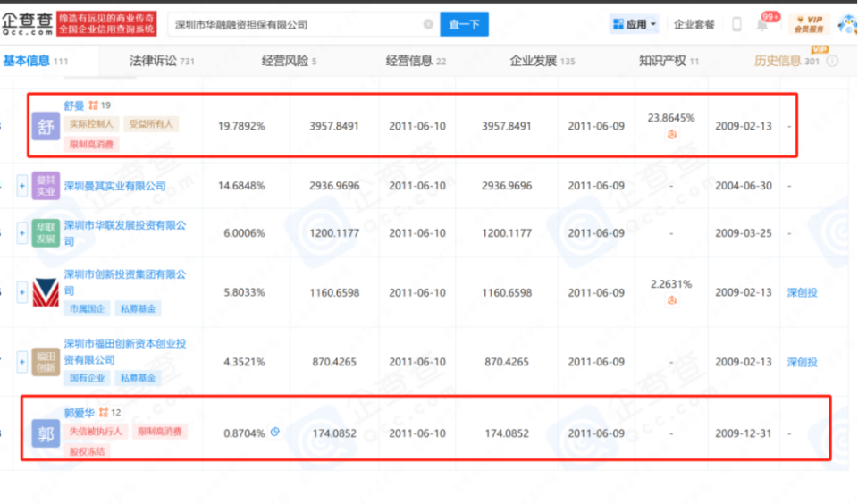Image resolution: width=858 pixels, height=504 pixels.
Task: Click the 受益所有人 tag
Action: click(150, 123)
